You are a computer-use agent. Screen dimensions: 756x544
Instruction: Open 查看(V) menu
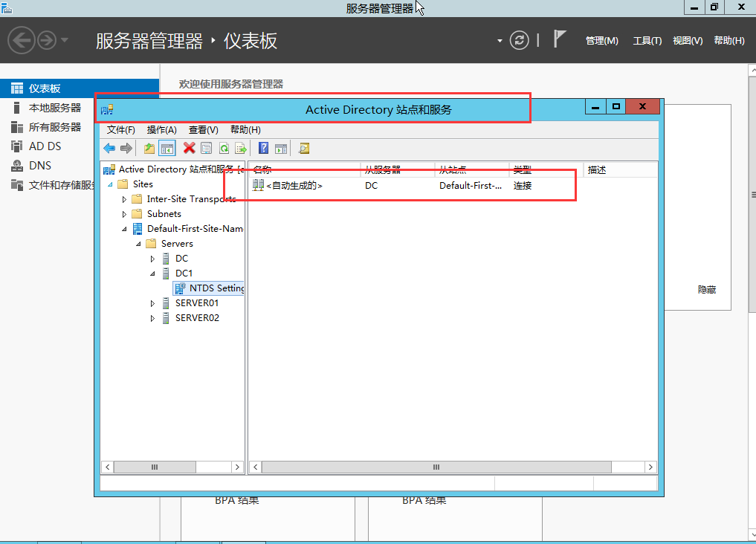click(204, 130)
